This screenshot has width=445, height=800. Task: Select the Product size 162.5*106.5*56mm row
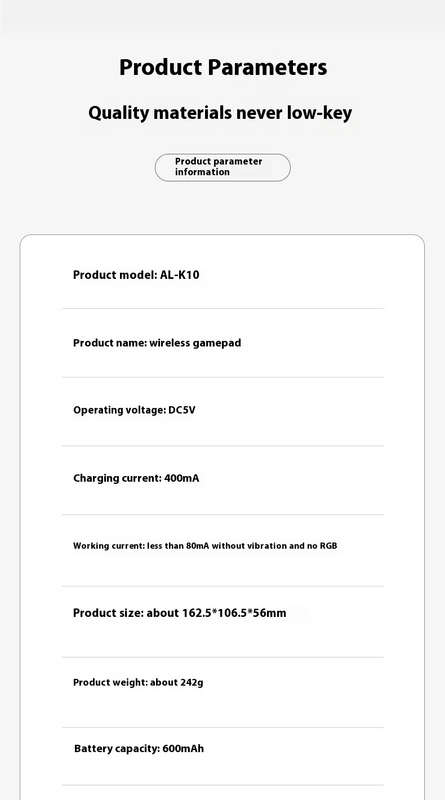click(x=222, y=613)
